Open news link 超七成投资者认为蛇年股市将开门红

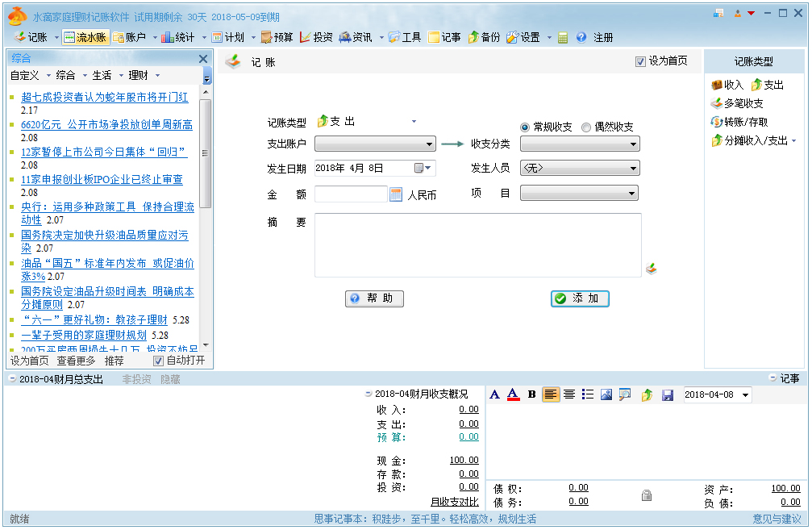(105, 97)
